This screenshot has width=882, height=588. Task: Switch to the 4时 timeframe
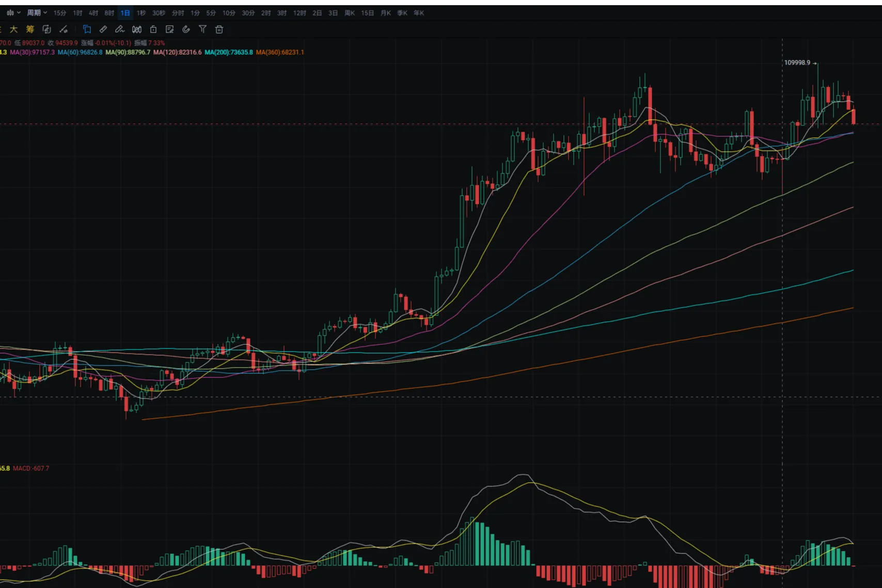click(x=93, y=13)
